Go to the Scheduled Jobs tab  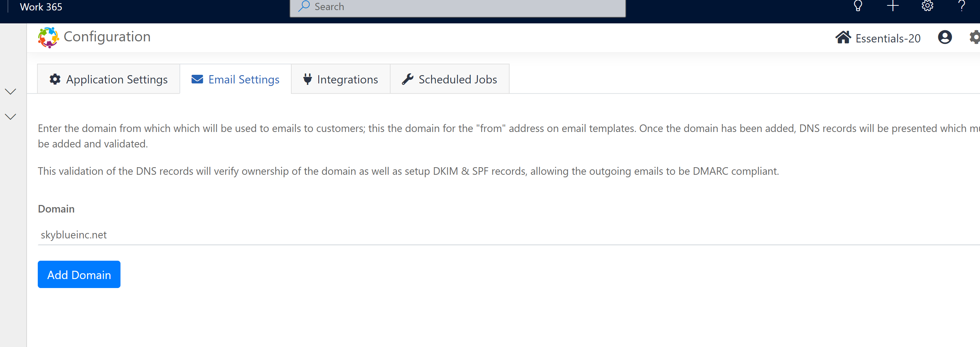coord(450,79)
